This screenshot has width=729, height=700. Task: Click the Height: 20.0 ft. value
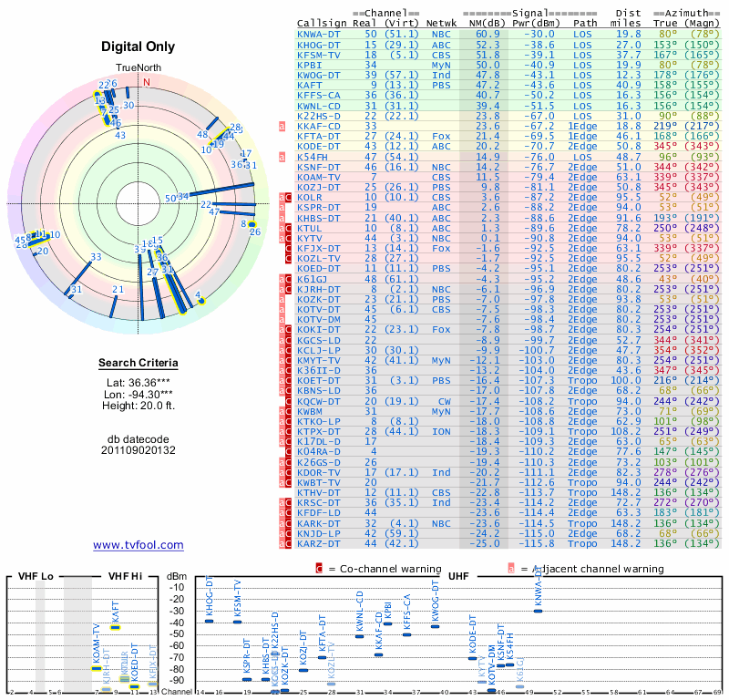tap(139, 406)
